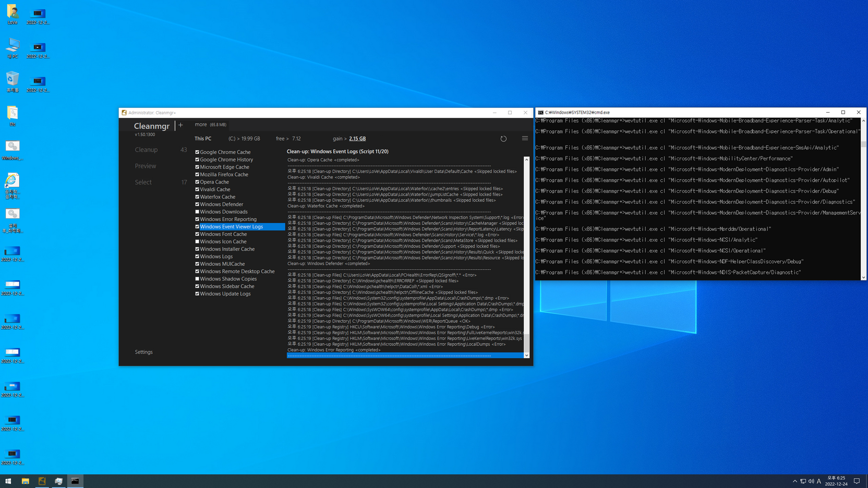This screenshot has width=868, height=488.
Task: Click the cmd.exe window title bar icon
Action: (x=540, y=113)
